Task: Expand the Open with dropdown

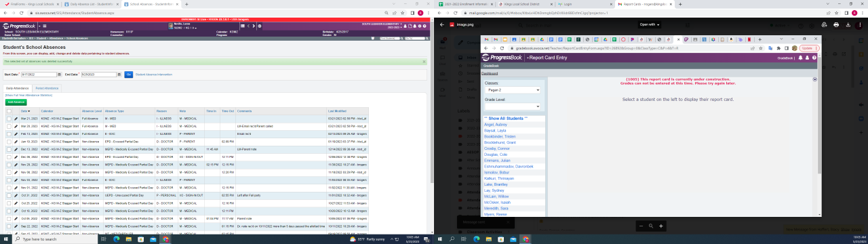Action: [x=650, y=24]
